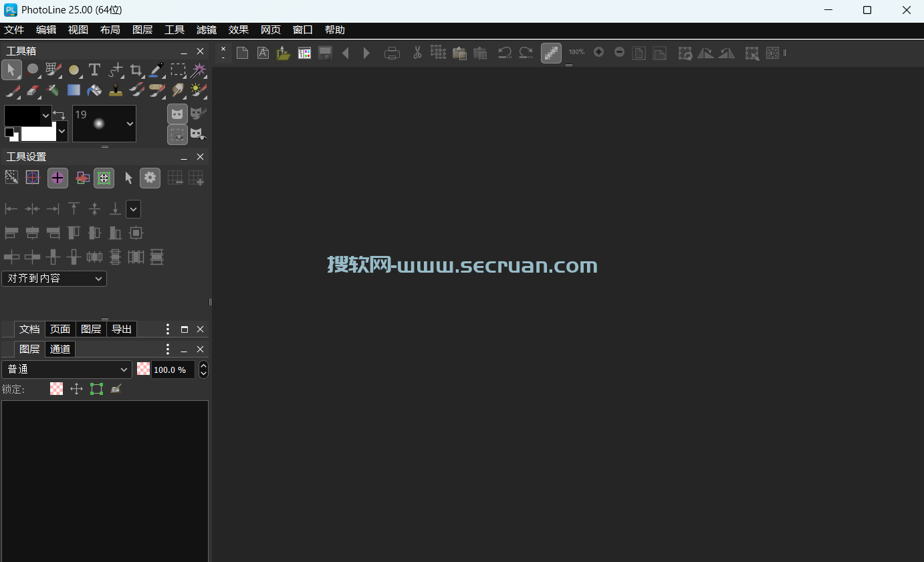The image size is (924, 562).
Task: Switch to the 页面 tab
Action: click(60, 329)
